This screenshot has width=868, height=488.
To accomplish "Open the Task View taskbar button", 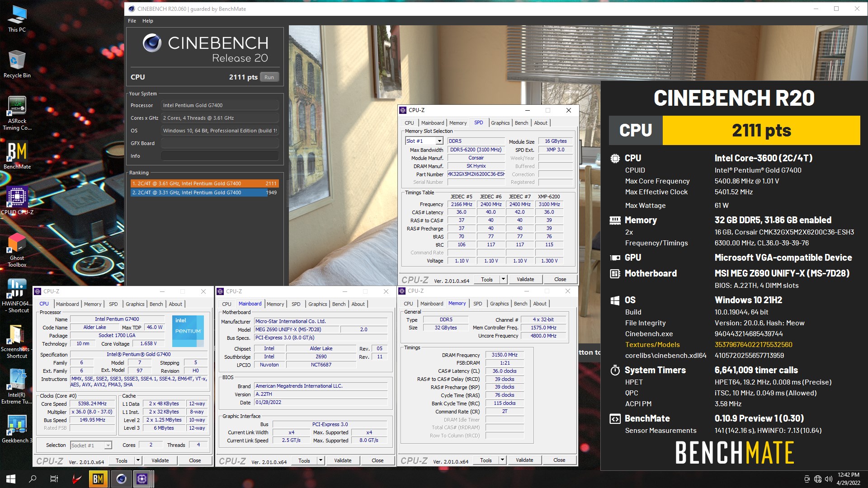I will click(x=54, y=479).
